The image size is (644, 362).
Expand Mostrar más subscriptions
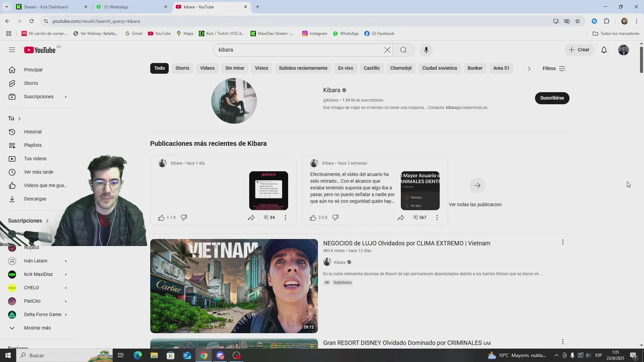(x=38, y=328)
